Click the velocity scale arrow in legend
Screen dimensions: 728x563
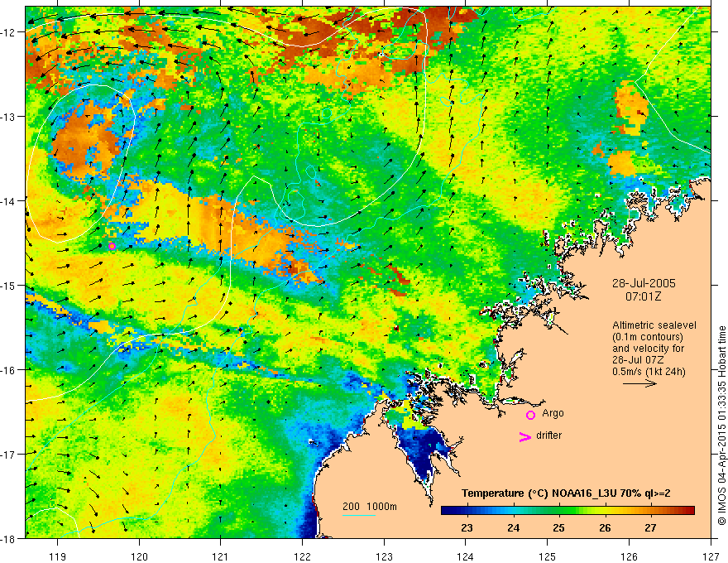[x=639, y=383]
